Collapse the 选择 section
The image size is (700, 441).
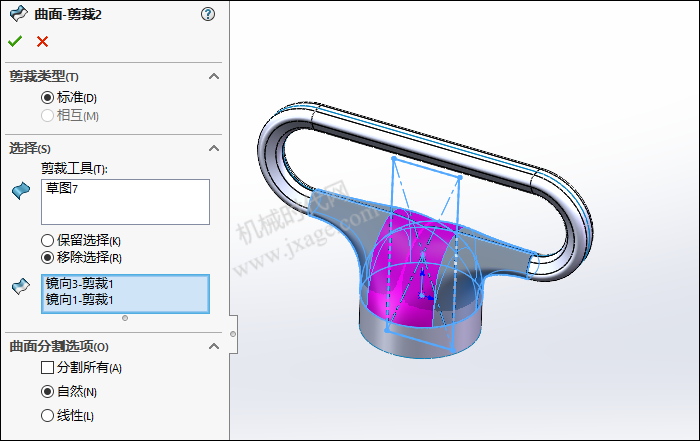click(214, 148)
